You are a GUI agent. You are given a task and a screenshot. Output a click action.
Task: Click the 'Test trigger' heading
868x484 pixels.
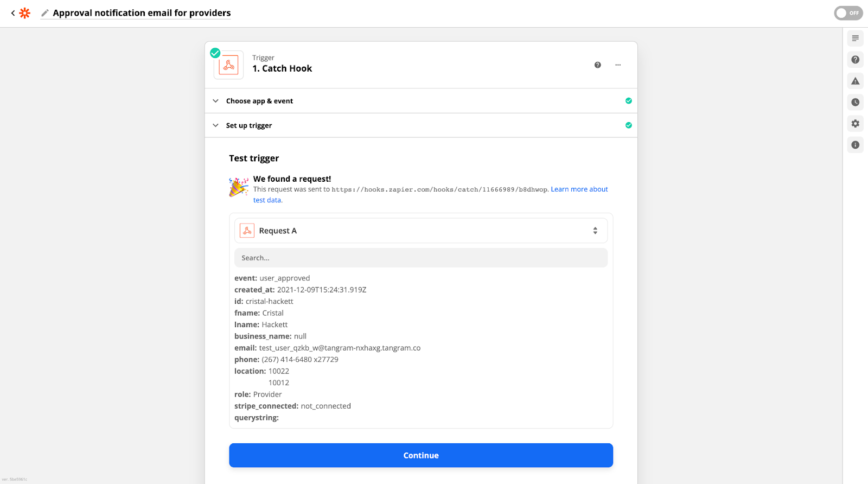254,158
